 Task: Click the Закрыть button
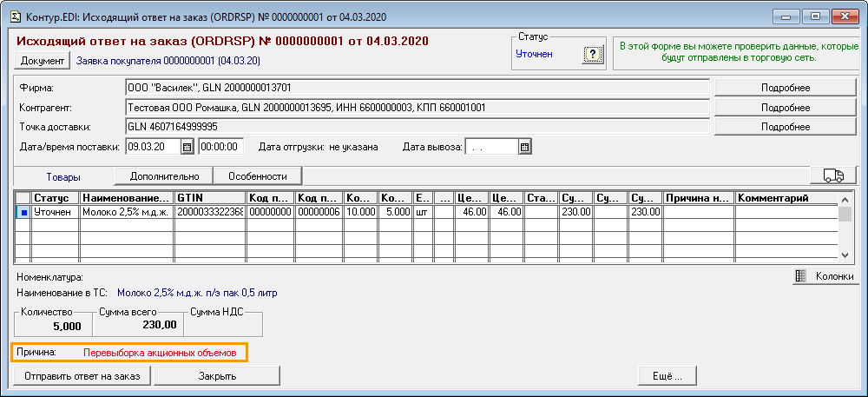coord(217,375)
